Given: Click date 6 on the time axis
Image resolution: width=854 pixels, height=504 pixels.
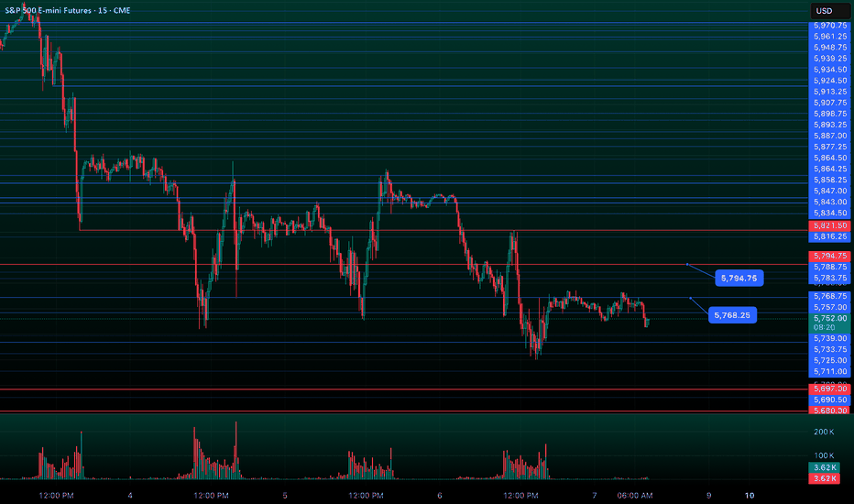Looking at the screenshot, I should tap(440, 496).
